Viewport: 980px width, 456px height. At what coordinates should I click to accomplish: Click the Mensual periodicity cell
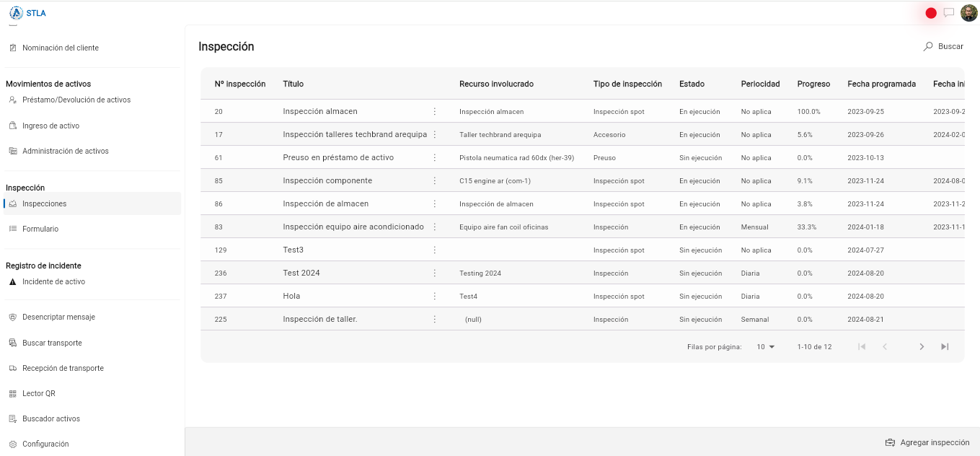754,227
